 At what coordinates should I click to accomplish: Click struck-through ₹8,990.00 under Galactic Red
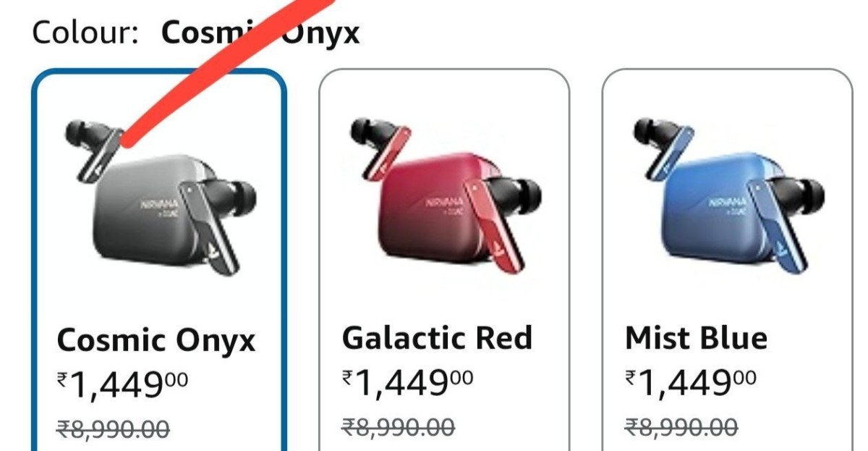coord(399,426)
